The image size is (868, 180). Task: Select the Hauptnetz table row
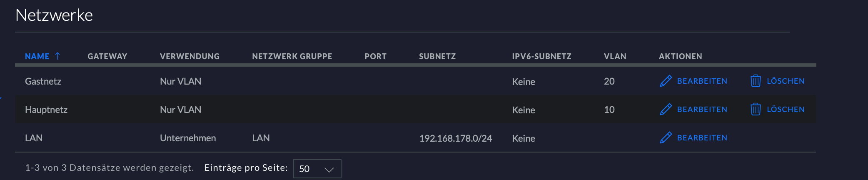point(415,109)
